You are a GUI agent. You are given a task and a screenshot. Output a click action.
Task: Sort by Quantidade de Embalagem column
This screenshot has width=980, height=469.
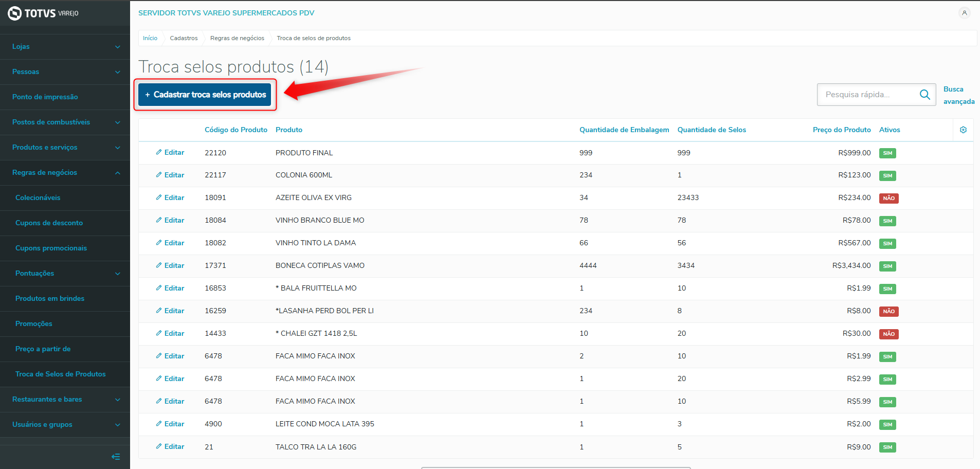(x=624, y=130)
